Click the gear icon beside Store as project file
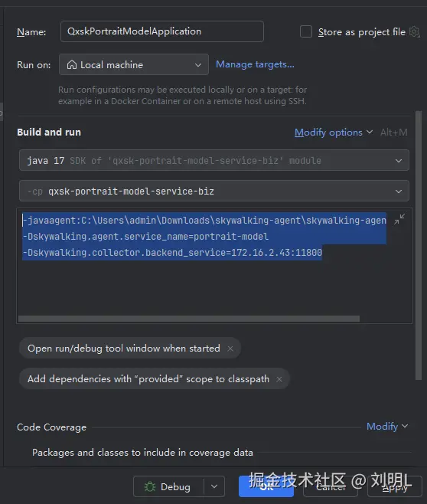The width and height of the screenshot is (427, 504). point(414,32)
